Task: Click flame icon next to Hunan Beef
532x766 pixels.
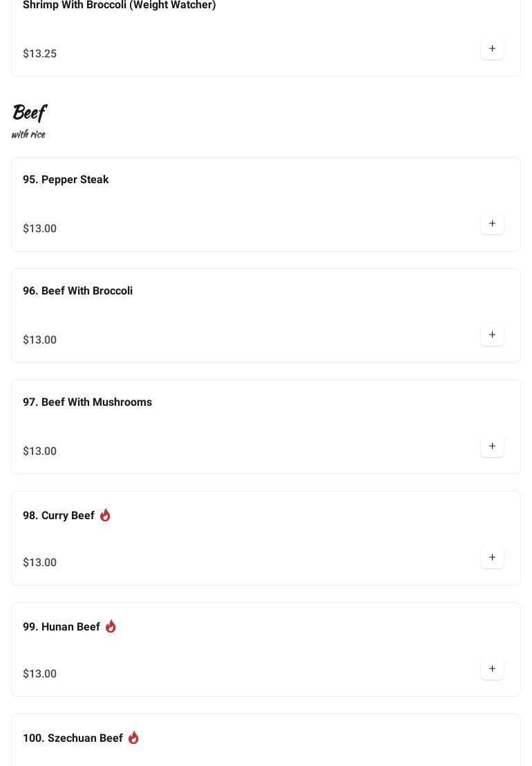Action: coord(111,626)
